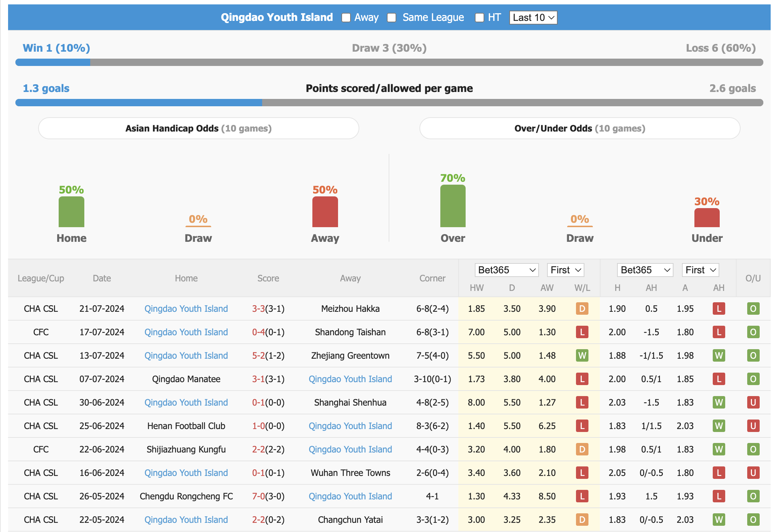Click the League/Cup column header
778x532 pixels.
point(41,278)
